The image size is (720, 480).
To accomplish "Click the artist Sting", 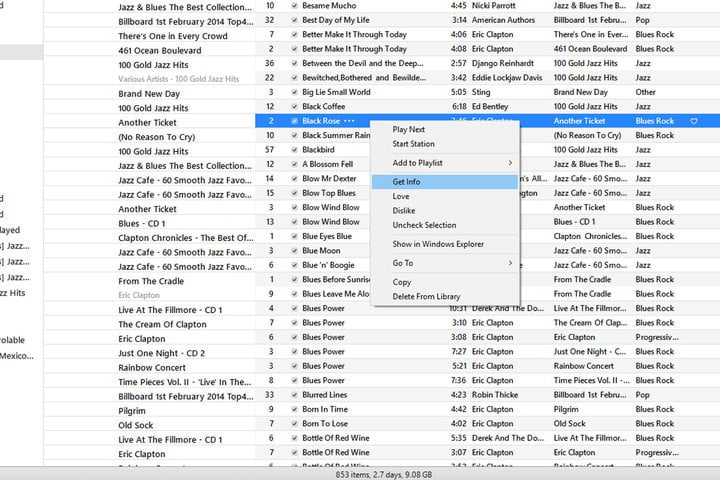I will [x=481, y=92].
